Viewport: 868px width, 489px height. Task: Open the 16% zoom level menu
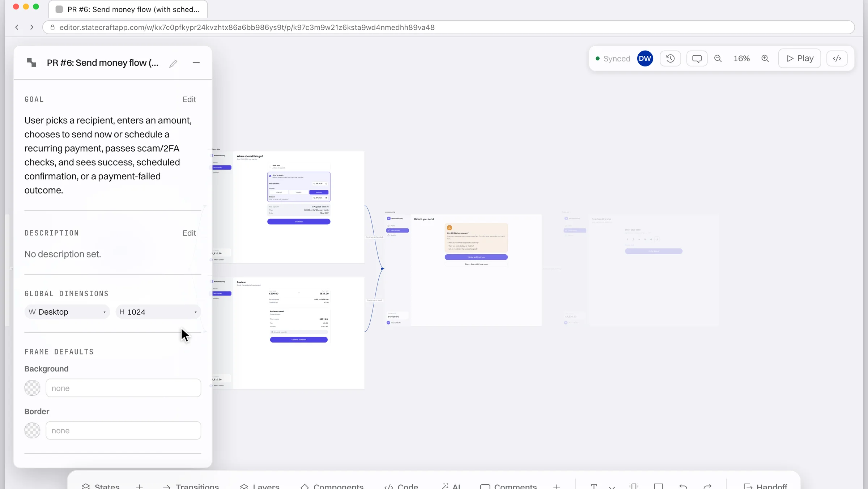(741, 59)
